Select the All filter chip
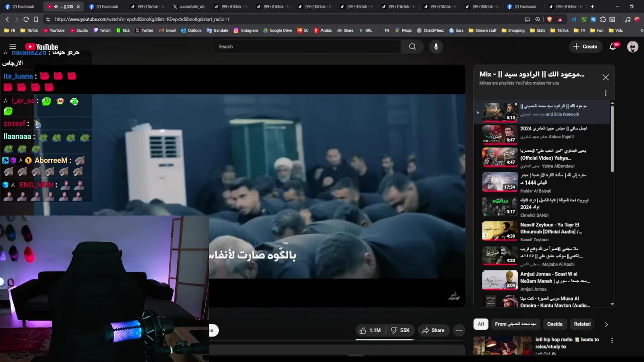 click(480, 324)
